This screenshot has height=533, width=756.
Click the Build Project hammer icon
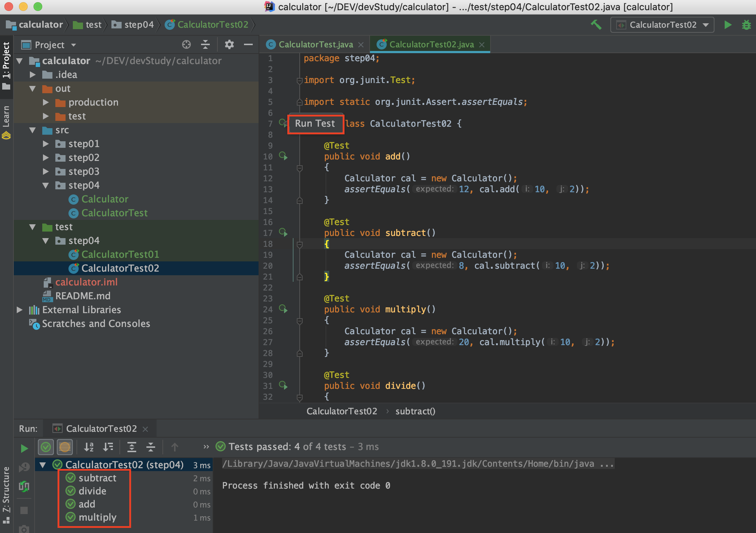596,25
